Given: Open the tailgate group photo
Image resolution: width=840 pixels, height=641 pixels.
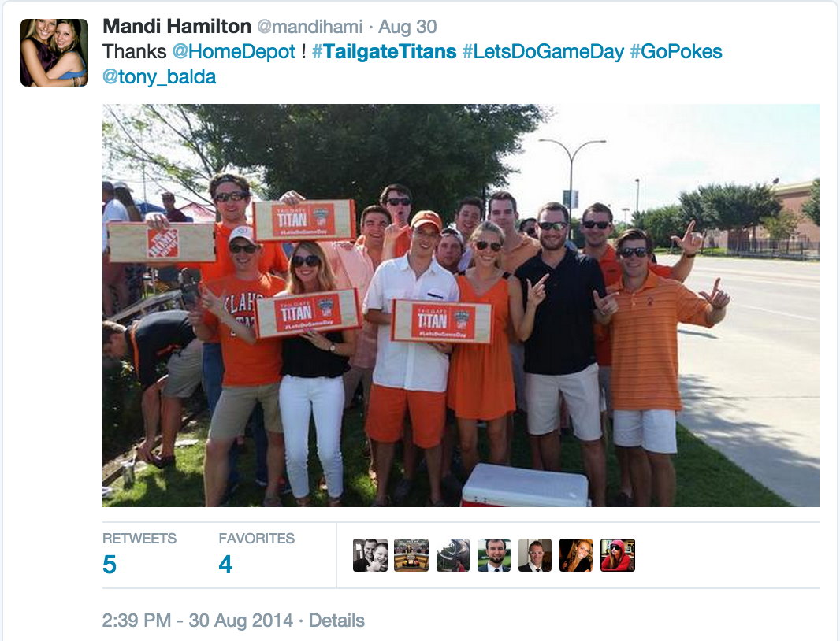Looking at the screenshot, I should coord(461,306).
